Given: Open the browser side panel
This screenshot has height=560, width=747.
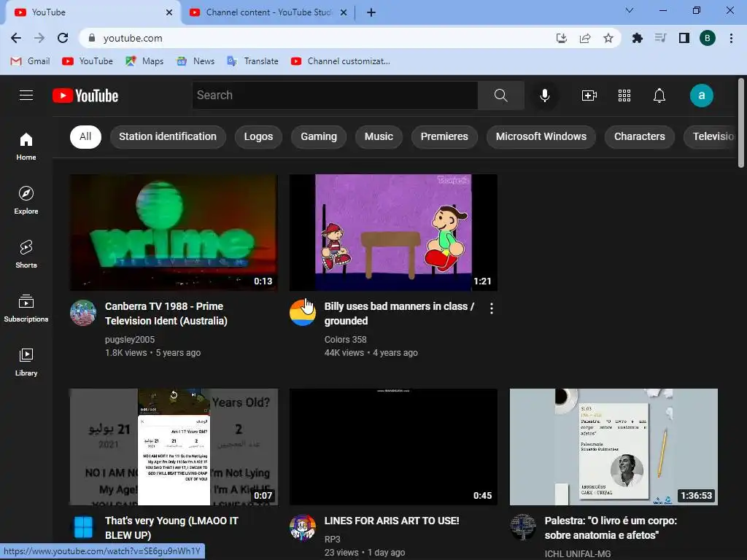Looking at the screenshot, I should pos(684,38).
